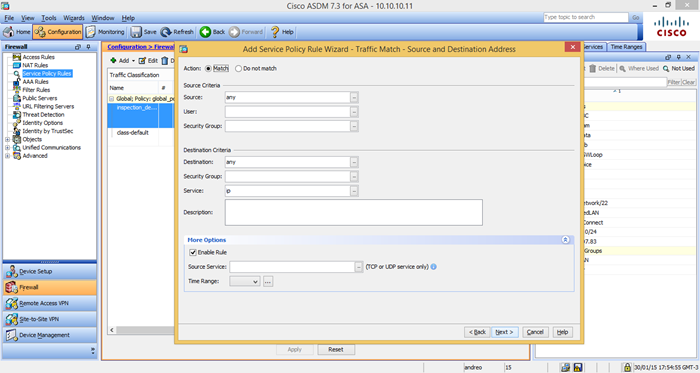Browse destination addresses ellipsis button
The height and width of the screenshot is (373, 700).
[x=354, y=162]
